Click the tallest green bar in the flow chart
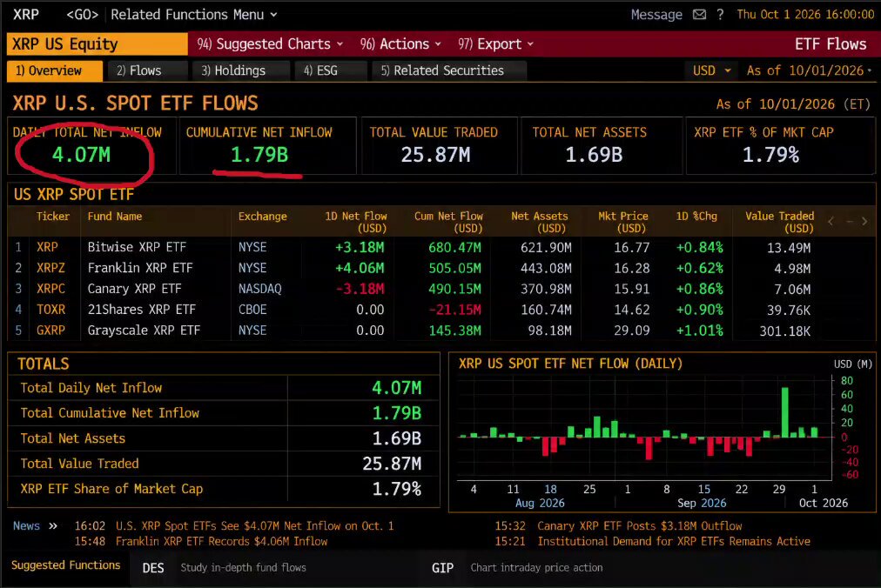 785,412
